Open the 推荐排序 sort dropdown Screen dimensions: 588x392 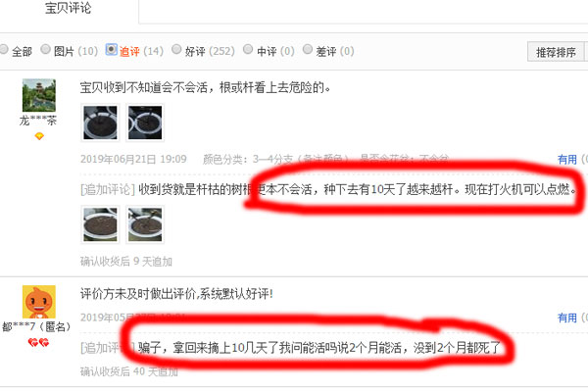tap(558, 52)
